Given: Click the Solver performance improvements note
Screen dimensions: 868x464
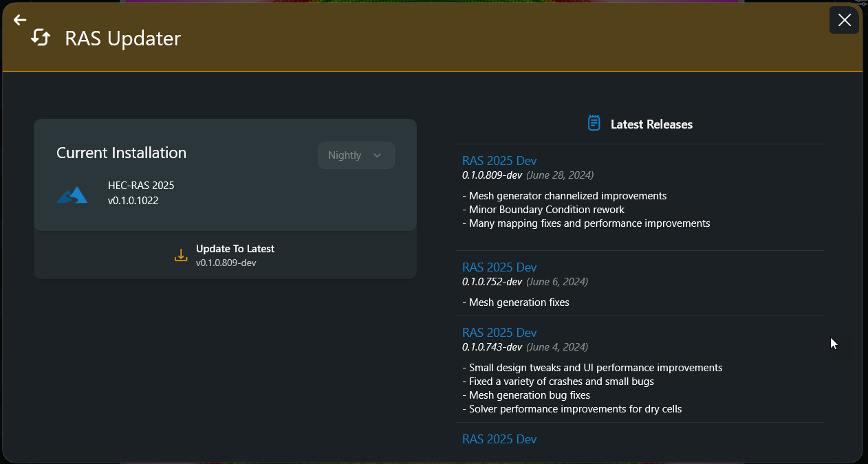Looking at the screenshot, I should [575, 409].
